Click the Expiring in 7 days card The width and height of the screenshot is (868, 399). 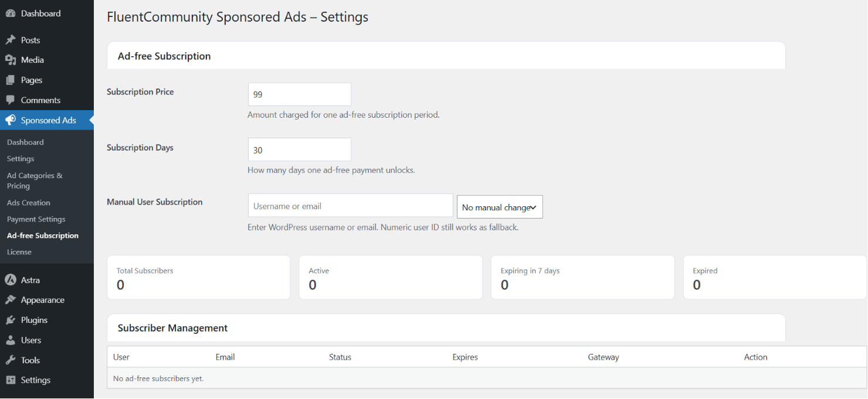point(582,277)
